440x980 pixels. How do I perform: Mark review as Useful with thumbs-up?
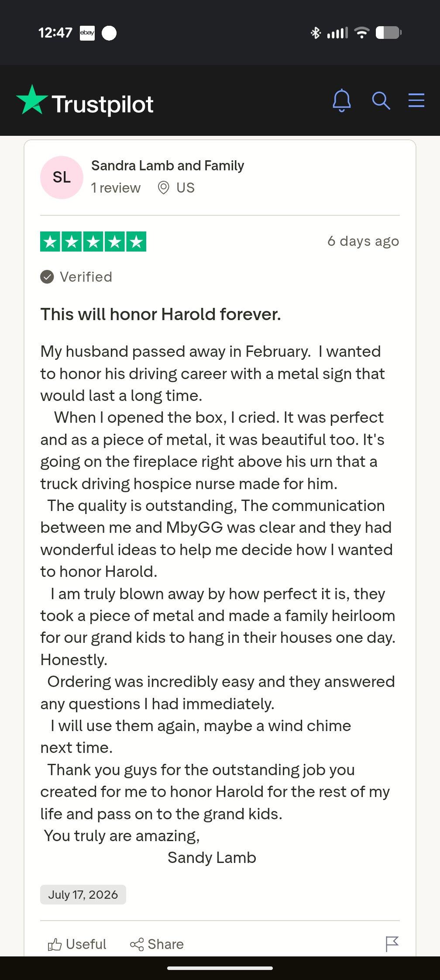77,944
